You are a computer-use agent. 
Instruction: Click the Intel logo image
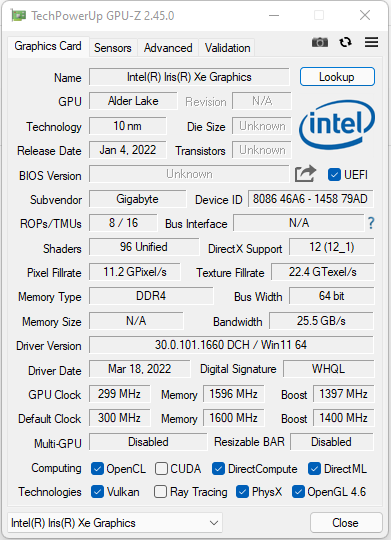pos(337,124)
